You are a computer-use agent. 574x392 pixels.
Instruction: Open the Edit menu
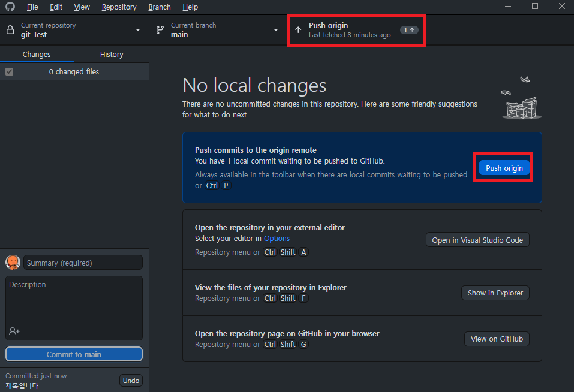tap(56, 7)
